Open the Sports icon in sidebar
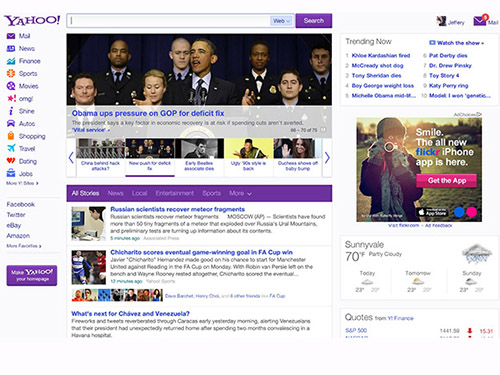The height and width of the screenshot is (375, 500). pos(11,73)
